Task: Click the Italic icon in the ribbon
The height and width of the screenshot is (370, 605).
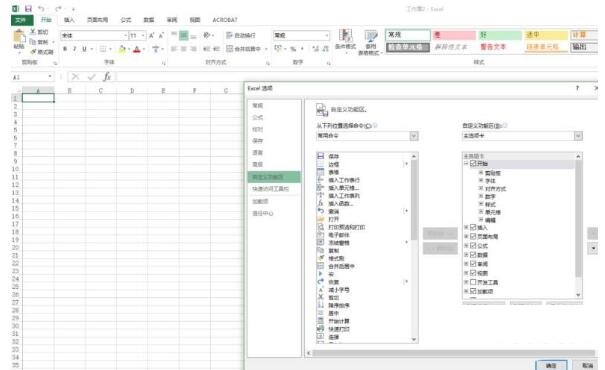Action: tap(74, 49)
